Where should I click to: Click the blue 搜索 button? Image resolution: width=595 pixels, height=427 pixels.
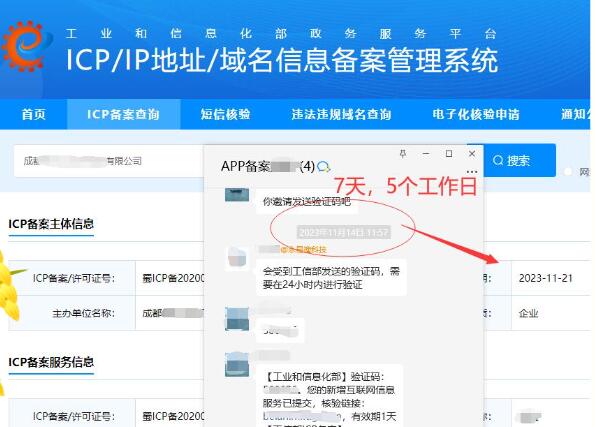click(519, 161)
